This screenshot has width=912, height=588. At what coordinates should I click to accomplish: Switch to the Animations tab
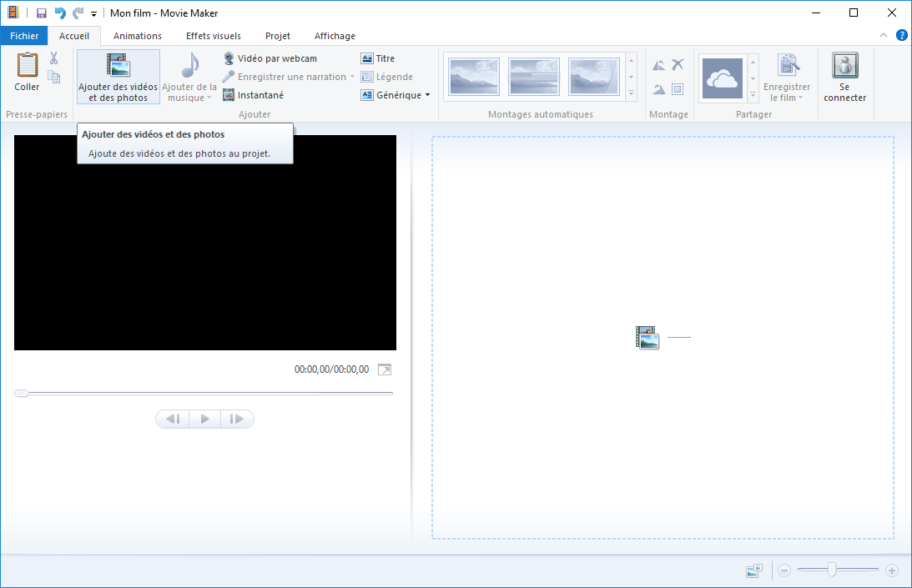pos(138,36)
